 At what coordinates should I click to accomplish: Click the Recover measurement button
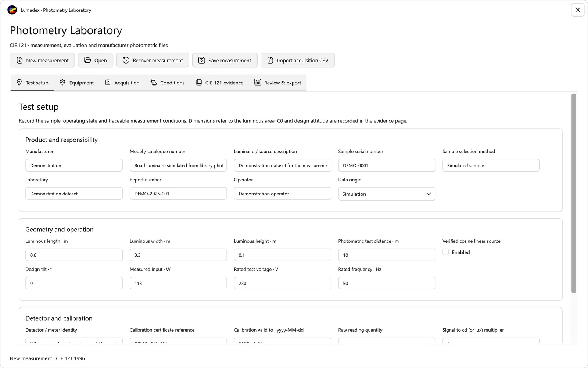(153, 60)
